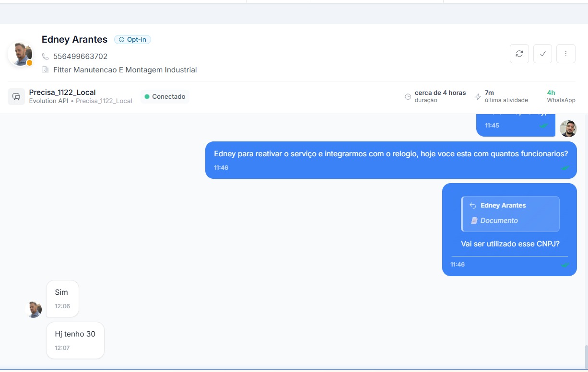Image resolution: width=588 pixels, height=372 pixels.
Task: Click the 'Hj tenho 30' message bubble
Action: (x=75, y=340)
